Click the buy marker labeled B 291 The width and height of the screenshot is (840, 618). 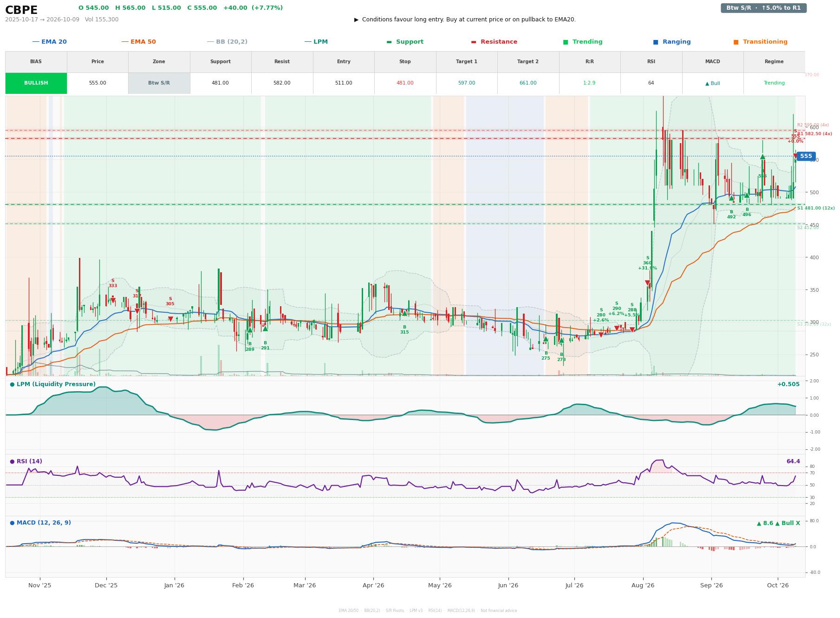click(265, 329)
